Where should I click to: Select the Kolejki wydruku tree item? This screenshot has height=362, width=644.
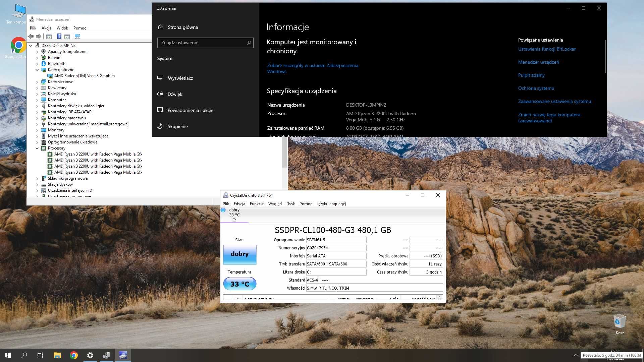tap(62, 94)
